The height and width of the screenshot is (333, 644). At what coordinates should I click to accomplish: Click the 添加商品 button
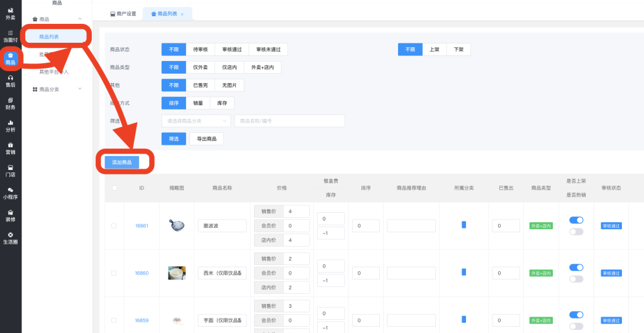pos(122,162)
